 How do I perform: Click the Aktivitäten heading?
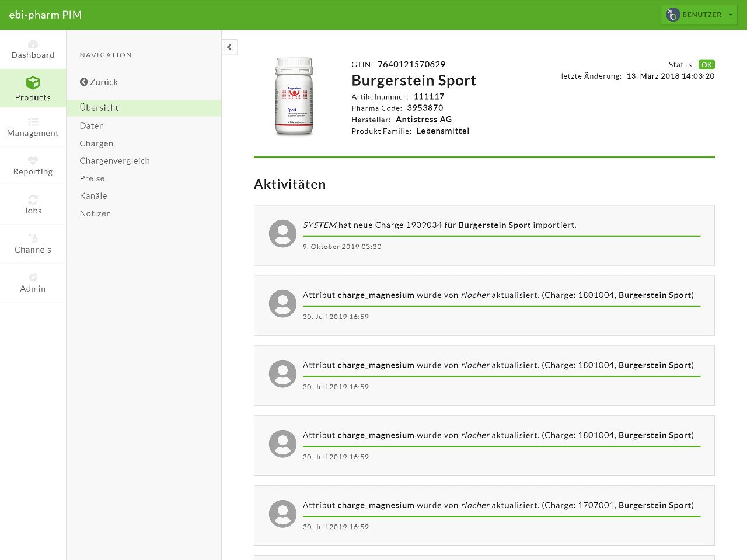(x=290, y=184)
